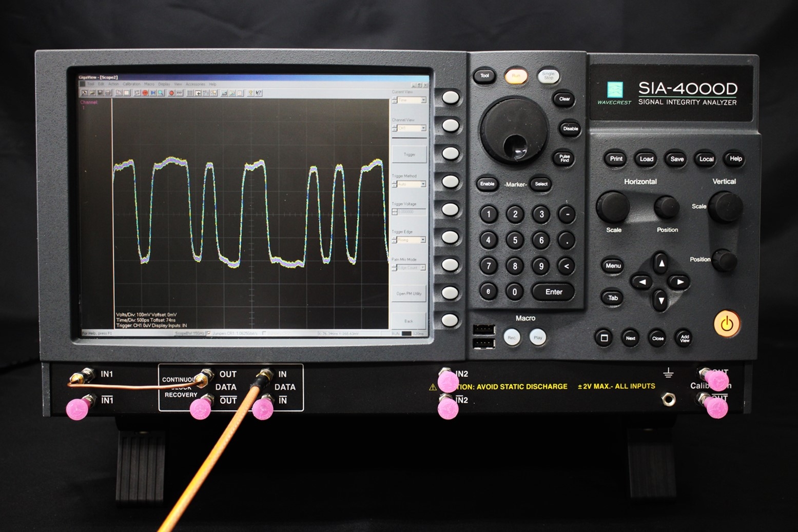The image size is (798, 532).
Task: Click the on-screen Back button
Action: tap(410, 320)
